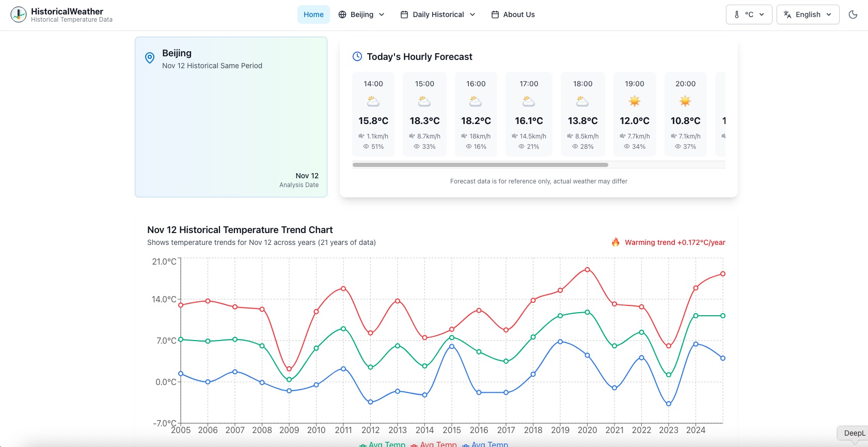Click the partly cloudy icon for 17:00
The image size is (868, 447).
click(529, 101)
